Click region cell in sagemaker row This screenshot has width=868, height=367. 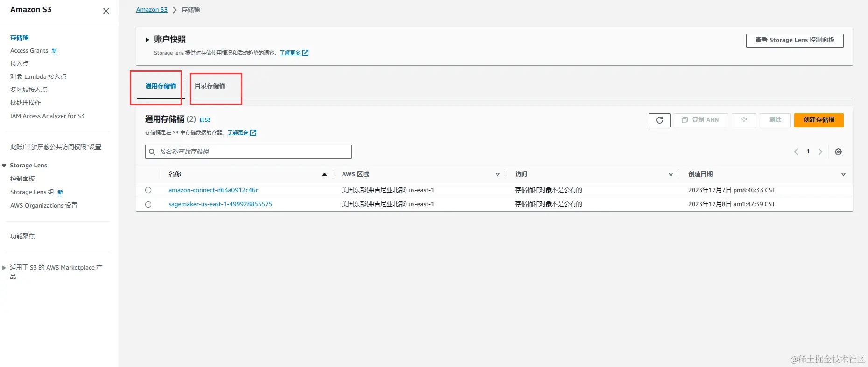tap(388, 204)
